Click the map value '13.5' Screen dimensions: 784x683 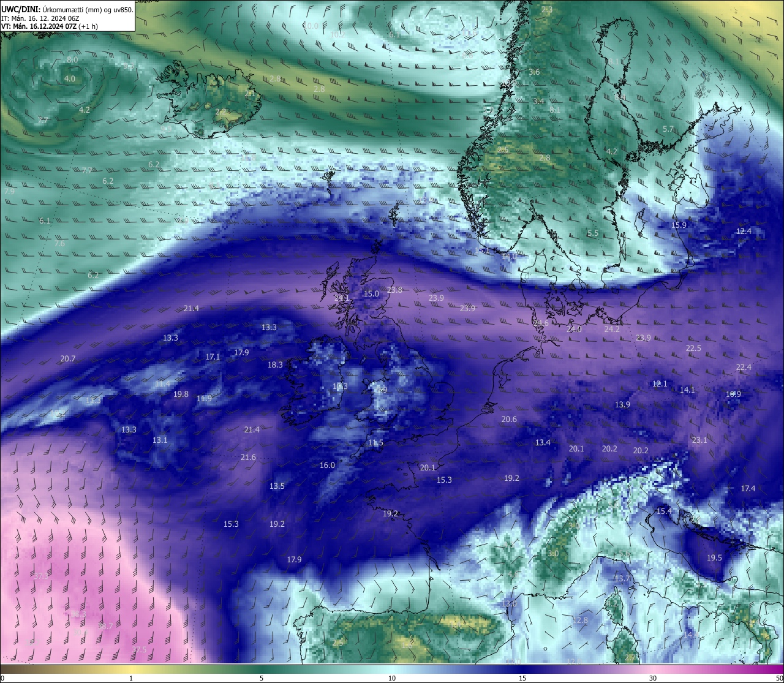tap(277, 486)
